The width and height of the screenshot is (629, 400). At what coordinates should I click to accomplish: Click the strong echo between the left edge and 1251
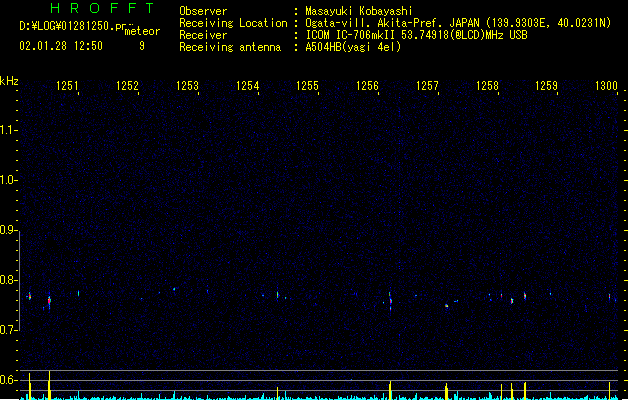(x=49, y=302)
